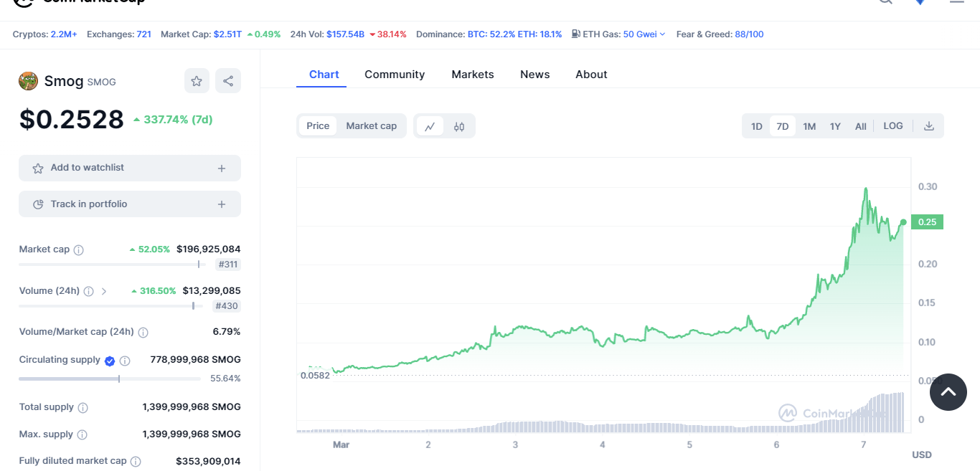Click the circulating supply progress bar
Image resolution: width=980 pixels, height=471 pixels.
pos(110,379)
